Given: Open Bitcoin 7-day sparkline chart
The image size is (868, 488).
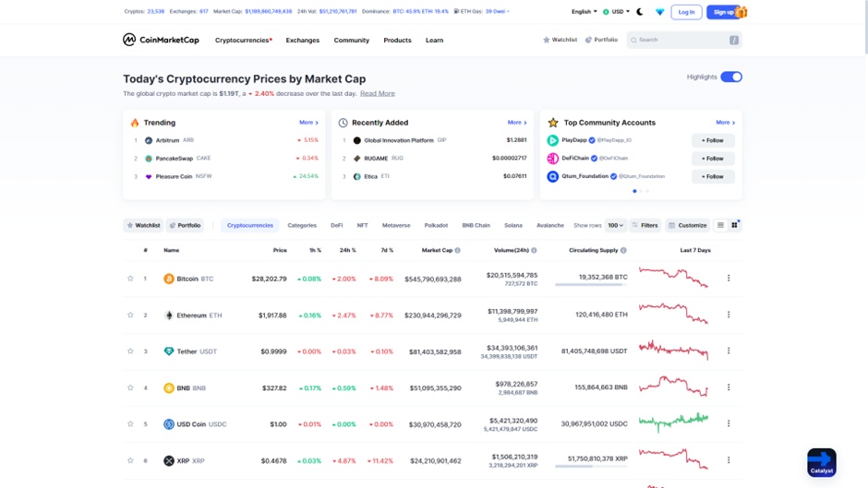Looking at the screenshot, I should 673,277.
